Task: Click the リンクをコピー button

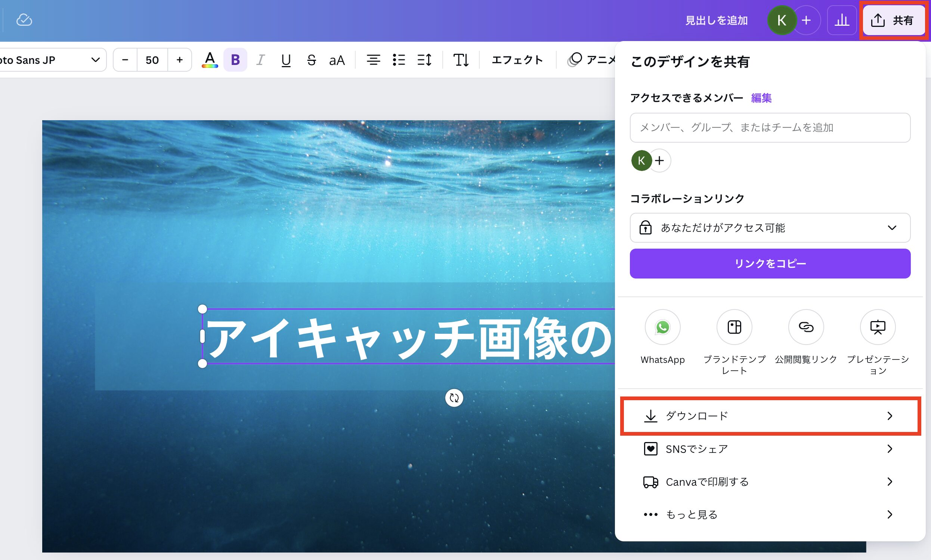Action: click(771, 264)
